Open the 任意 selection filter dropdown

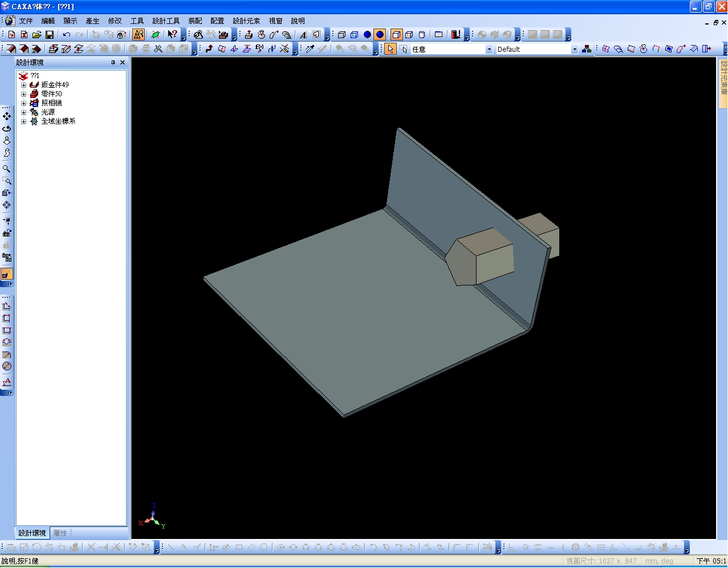pyautogui.click(x=489, y=50)
